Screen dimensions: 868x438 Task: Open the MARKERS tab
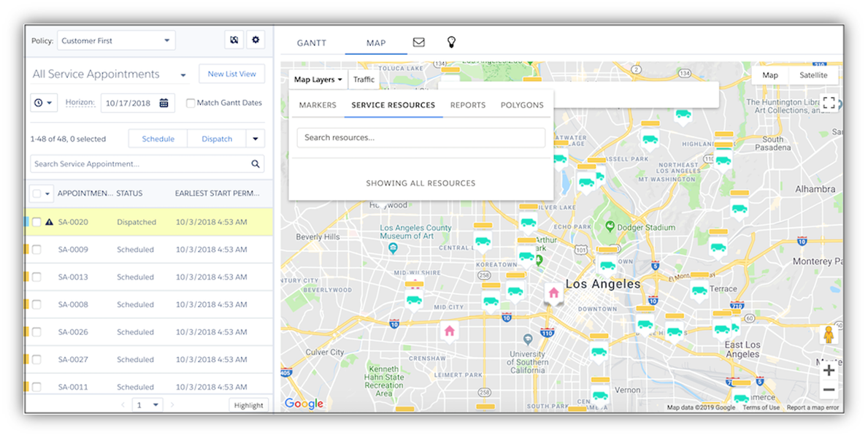pyautogui.click(x=318, y=104)
